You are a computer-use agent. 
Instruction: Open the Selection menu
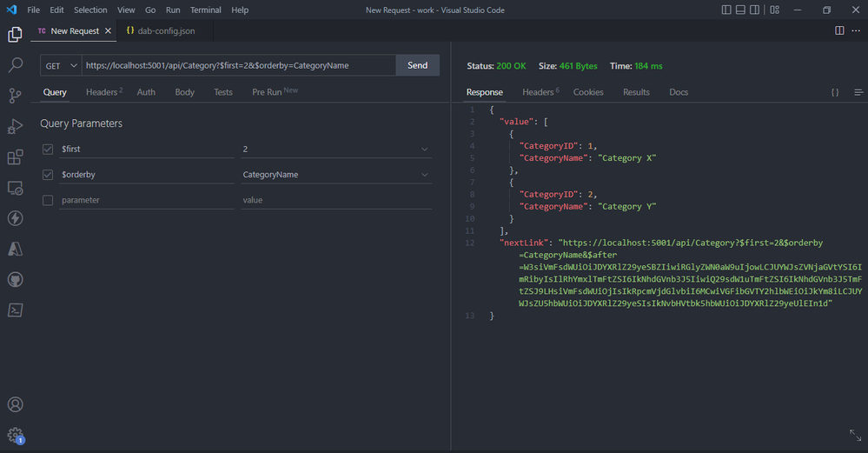pyautogui.click(x=90, y=10)
